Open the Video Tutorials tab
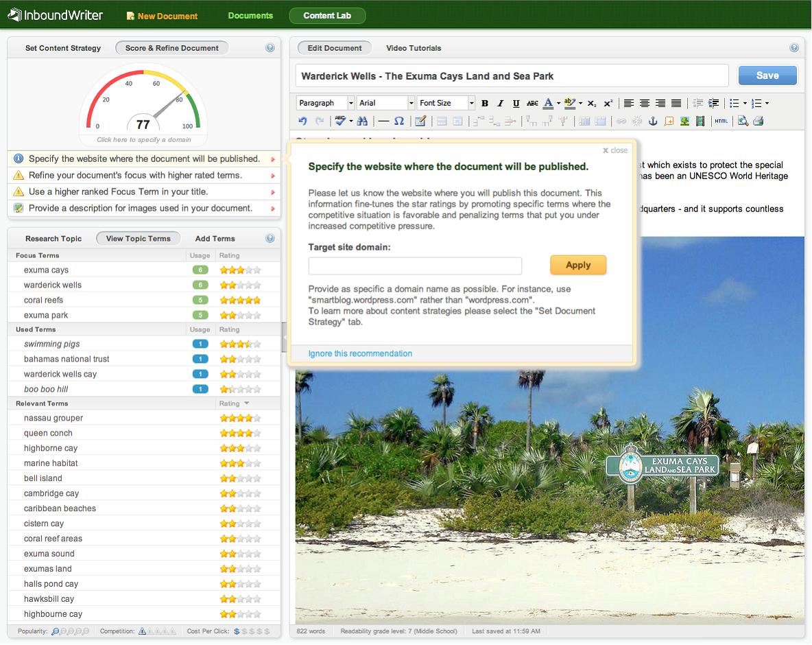The image size is (812, 645). point(414,48)
